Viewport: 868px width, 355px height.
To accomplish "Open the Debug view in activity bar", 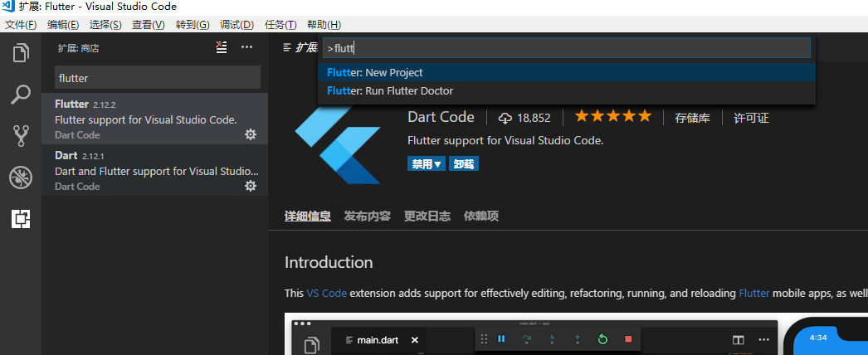I will pyautogui.click(x=21, y=177).
